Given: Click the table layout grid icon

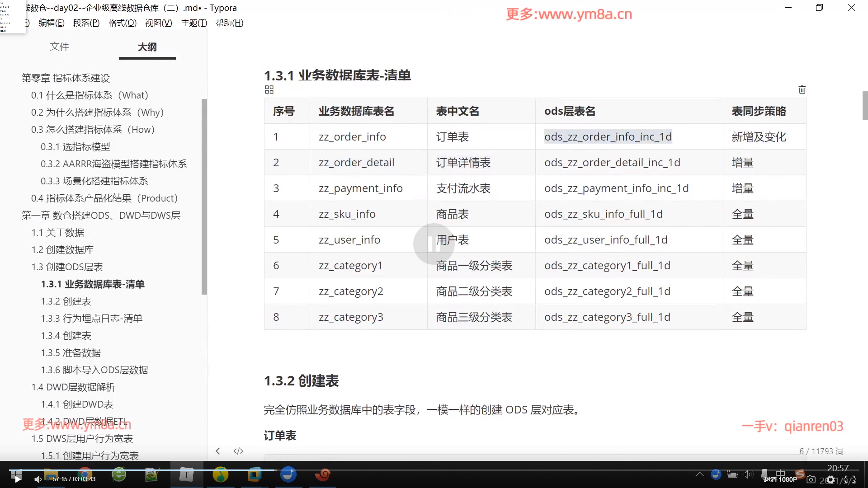Looking at the screenshot, I should [x=269, y=89].
